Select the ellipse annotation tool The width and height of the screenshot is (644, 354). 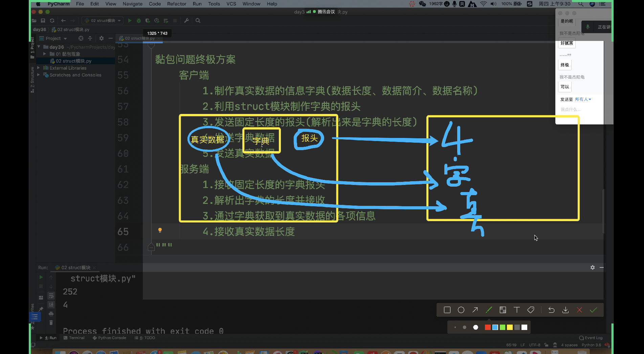[x=461, y=310]
